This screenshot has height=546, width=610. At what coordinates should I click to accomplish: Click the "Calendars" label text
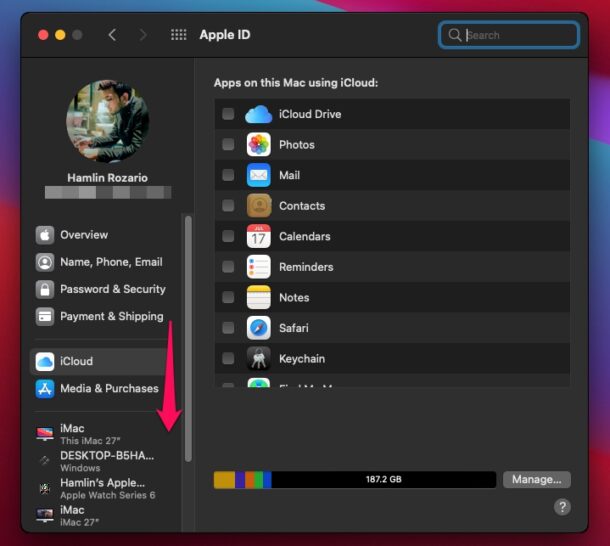[x=305, y=236]
